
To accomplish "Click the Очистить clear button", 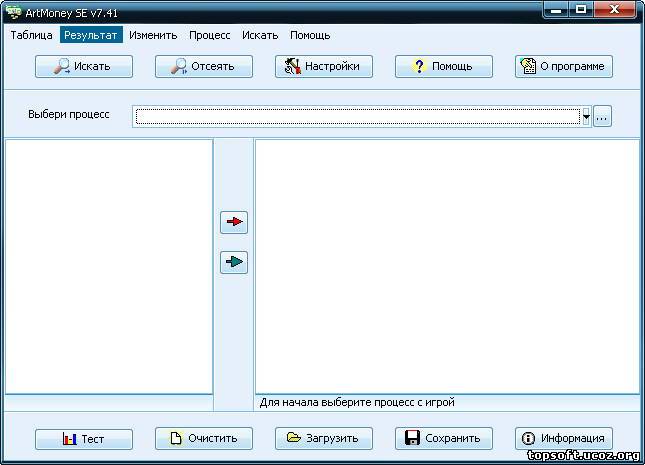I will 204,439.
